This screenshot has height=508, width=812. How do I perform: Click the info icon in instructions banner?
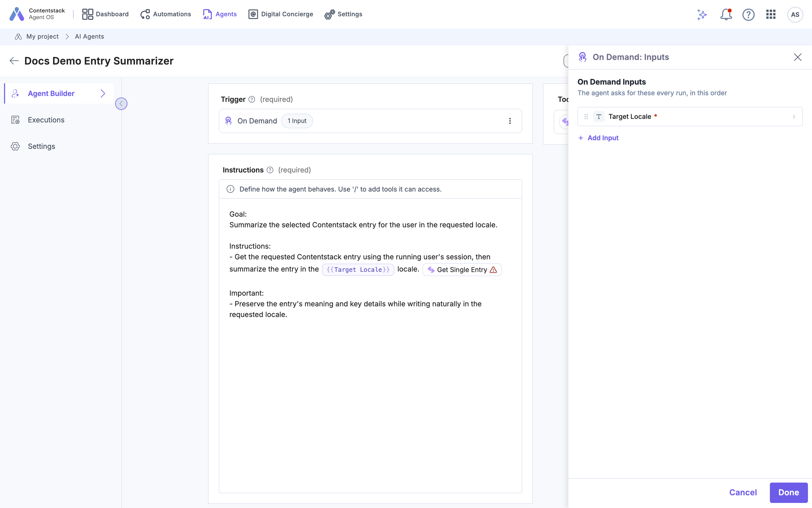tap(230, 189)
